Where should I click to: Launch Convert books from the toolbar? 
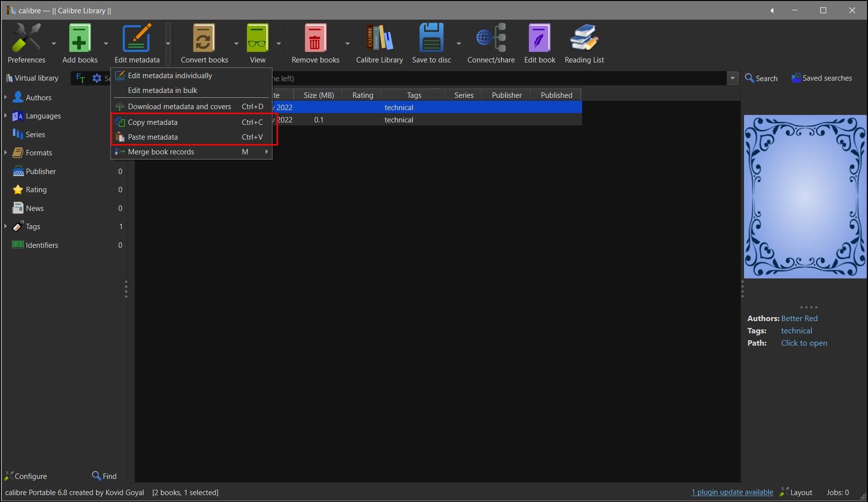pyautogui.click(x=204, y=38)
